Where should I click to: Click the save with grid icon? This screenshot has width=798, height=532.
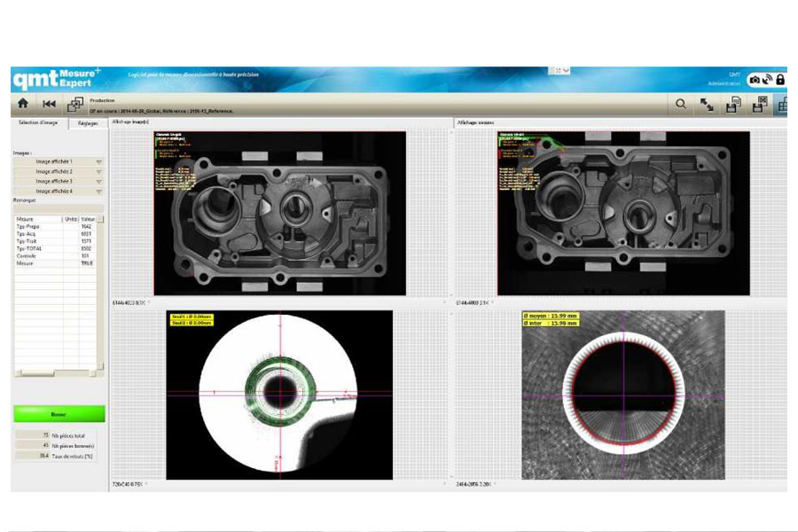(759, 105)
